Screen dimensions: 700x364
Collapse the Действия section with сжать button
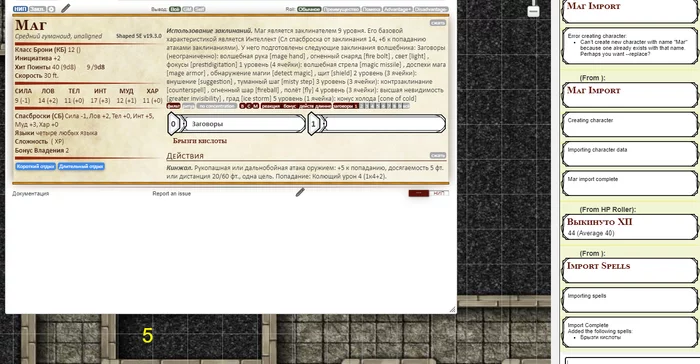coord(438,155)
